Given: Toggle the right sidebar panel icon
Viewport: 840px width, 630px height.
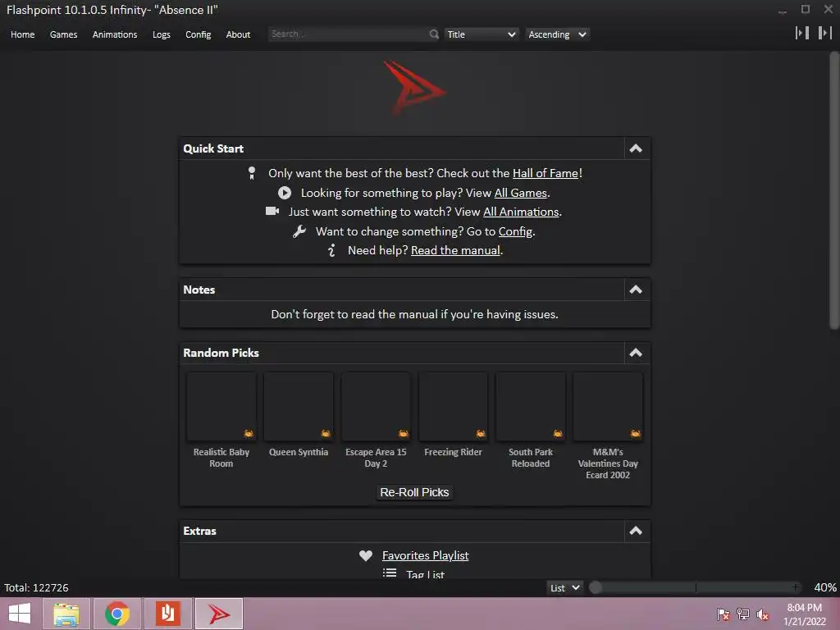Looking at the screenshot, I should coord(825,33).
